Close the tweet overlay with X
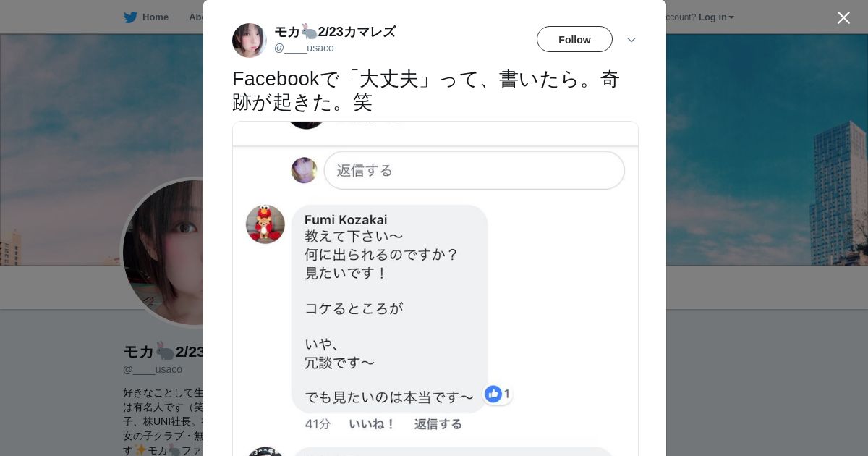The width and height of the screenshot is (868, 456). click(x=843, y=18)
